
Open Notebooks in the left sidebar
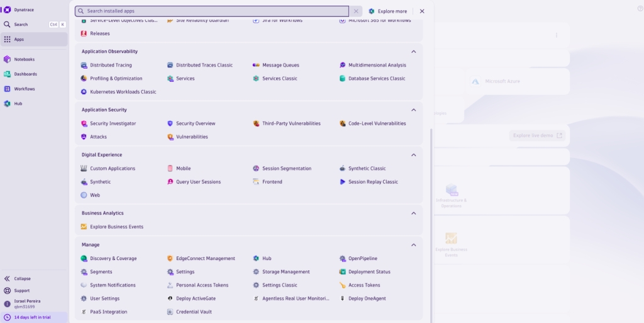pyautogui.click(x=25, y=59)
